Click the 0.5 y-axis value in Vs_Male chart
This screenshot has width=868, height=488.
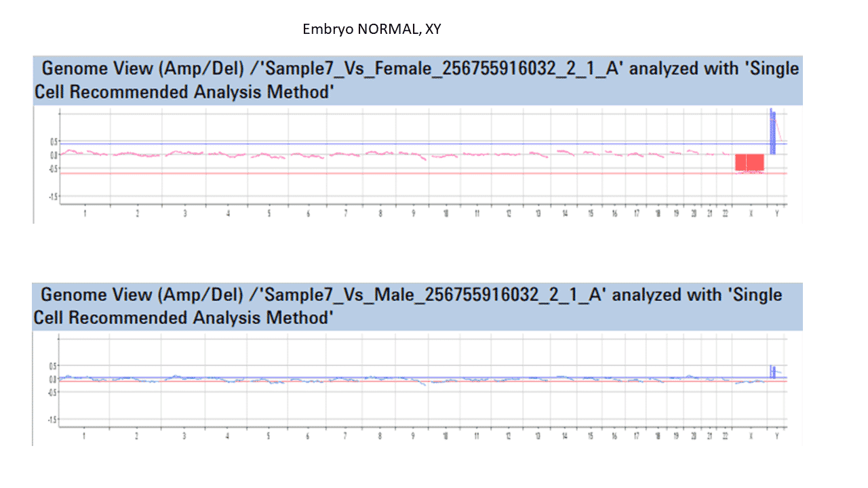54,366
